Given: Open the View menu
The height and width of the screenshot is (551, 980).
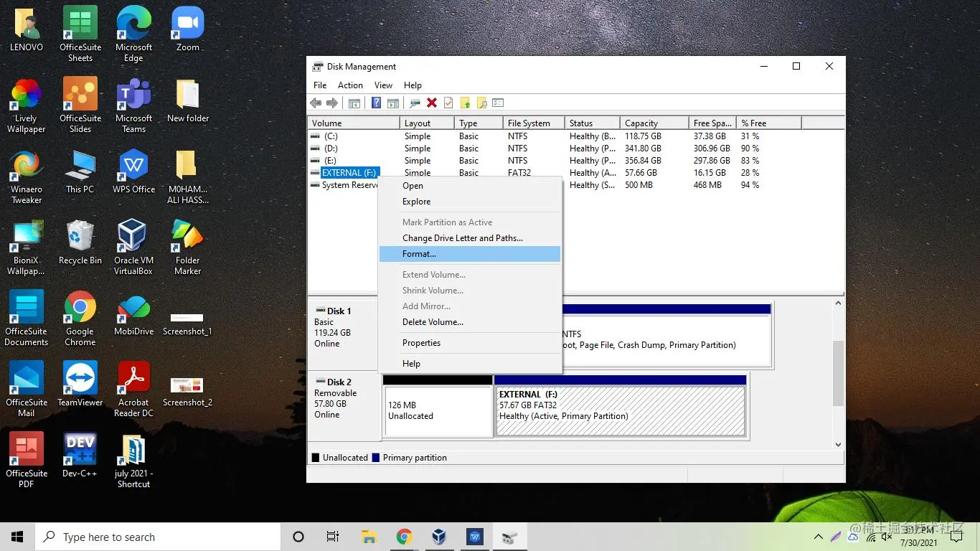Looking at the screenshot, I should (383, 85).
